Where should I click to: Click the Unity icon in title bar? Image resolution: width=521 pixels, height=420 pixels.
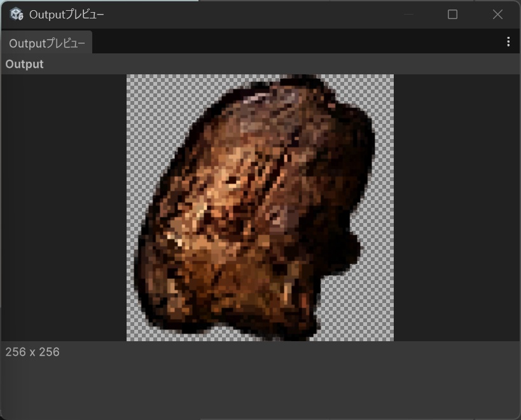pos(17,14)
